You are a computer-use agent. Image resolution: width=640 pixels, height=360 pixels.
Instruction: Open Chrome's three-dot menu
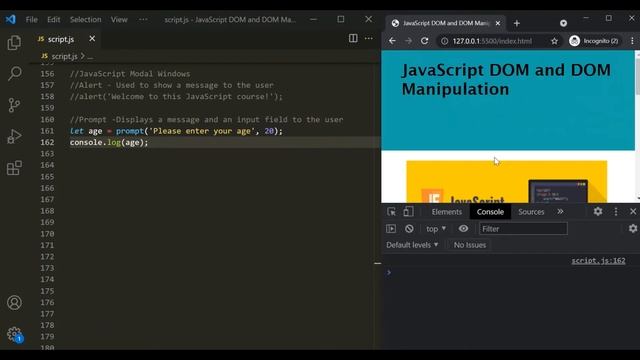tap(632, 41)
